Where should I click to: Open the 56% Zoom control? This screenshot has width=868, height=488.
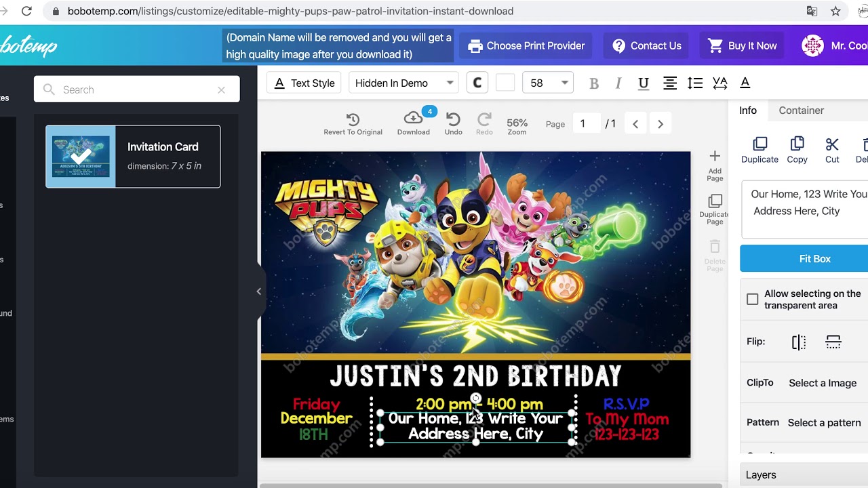pos(517,126)
